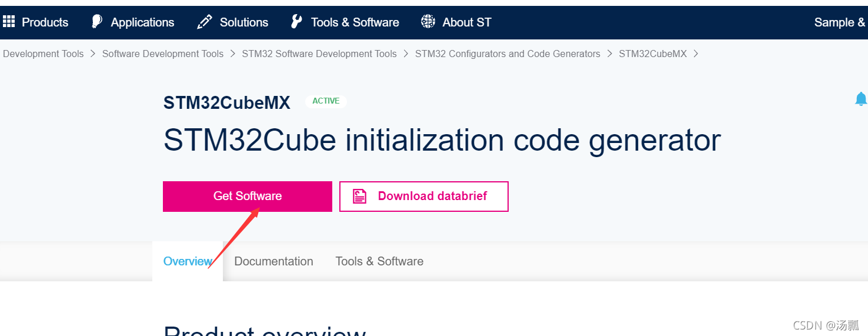The width and height of the screenshot is (868, 336).
Task: Open STM32 Configurators and Code Generators breadcrumb
Action: click(x=508, y=54)
